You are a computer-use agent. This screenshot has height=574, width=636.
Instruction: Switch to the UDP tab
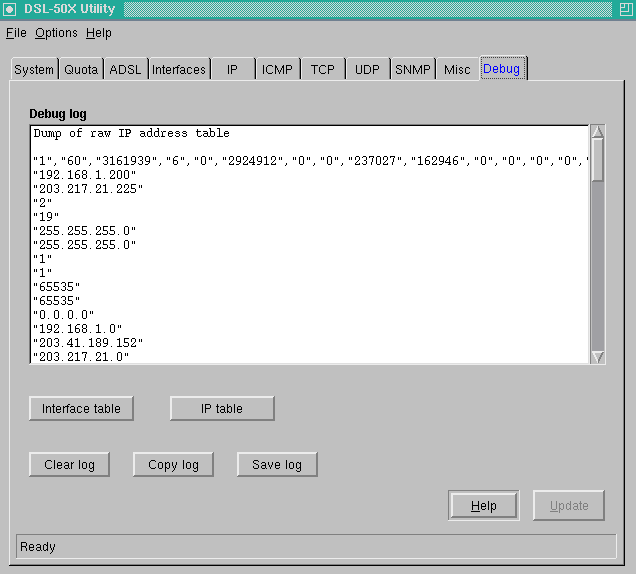367,69
